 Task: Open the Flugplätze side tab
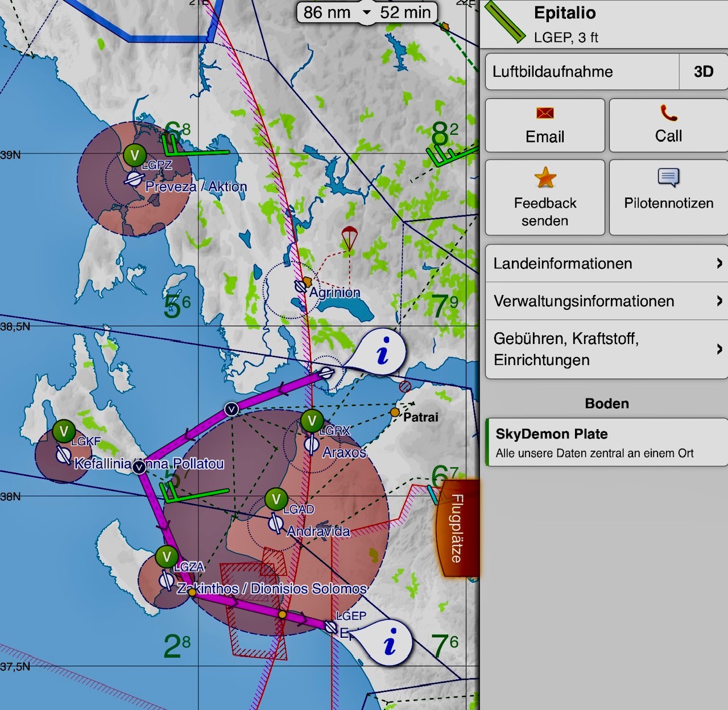(457, 528)
